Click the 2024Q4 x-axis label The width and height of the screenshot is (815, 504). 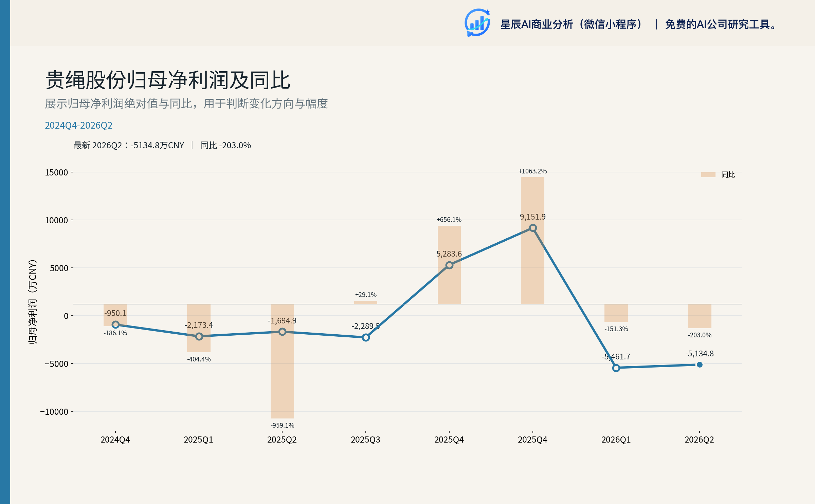tap(115, 440)
